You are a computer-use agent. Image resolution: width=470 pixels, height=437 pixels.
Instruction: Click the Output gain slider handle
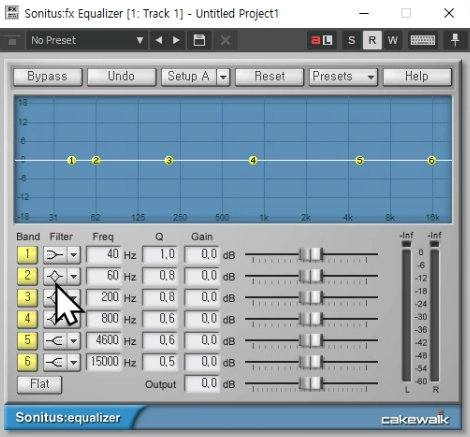click(311, 384)
